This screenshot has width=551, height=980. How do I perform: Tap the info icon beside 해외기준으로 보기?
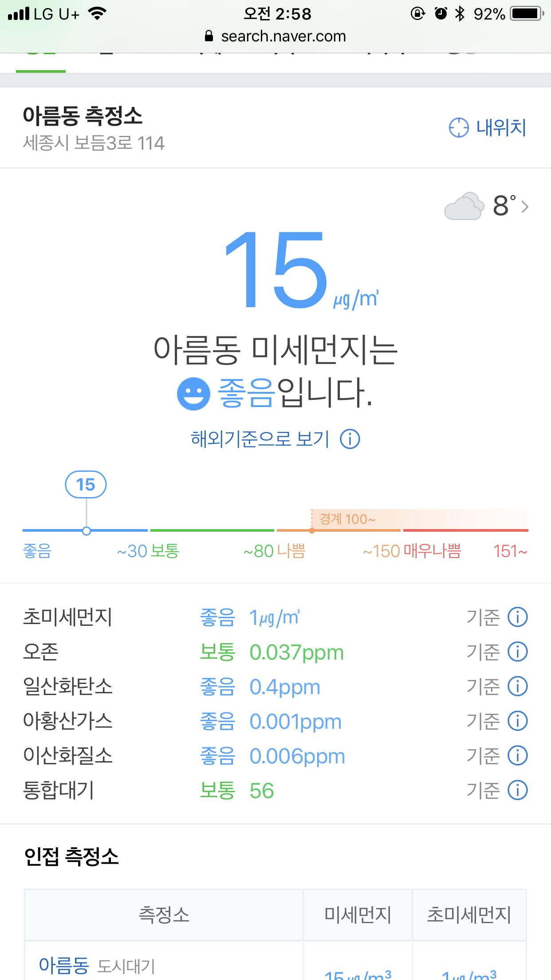point(350,439)
